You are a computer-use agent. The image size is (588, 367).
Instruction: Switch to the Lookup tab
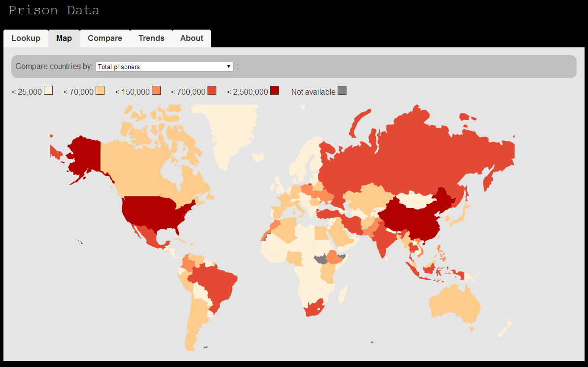pos(26,38)
